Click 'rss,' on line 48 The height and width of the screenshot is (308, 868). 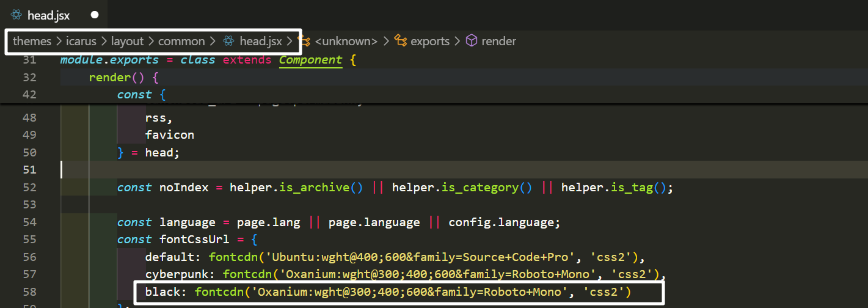(159, 117)
